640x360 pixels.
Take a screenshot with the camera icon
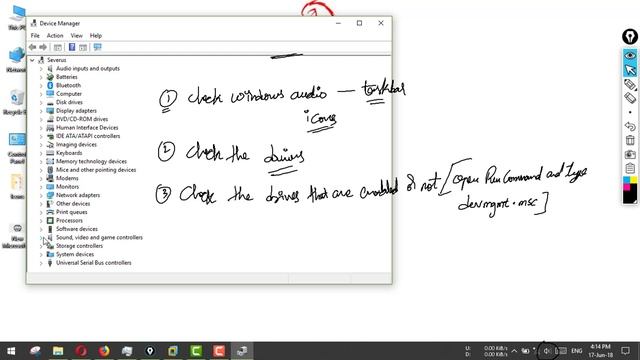[x=630, y=154]
